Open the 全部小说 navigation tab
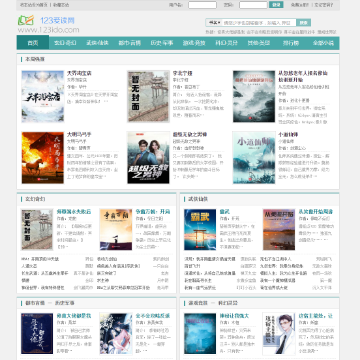The image size is (360, 360). click(x=323, y=43)
